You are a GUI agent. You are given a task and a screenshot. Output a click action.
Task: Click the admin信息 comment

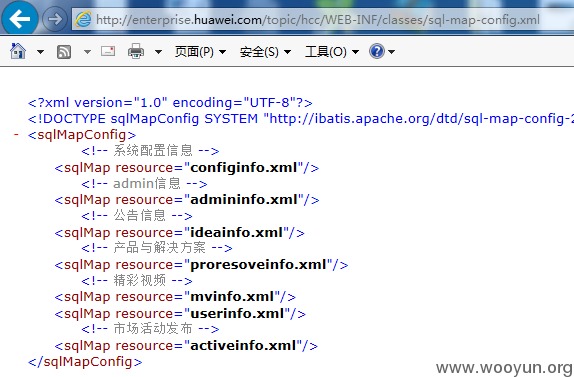click(x=144, y=183)
